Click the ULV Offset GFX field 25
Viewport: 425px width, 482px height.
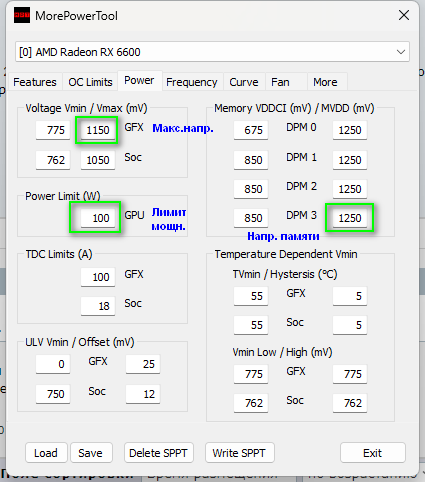(143, 364)
